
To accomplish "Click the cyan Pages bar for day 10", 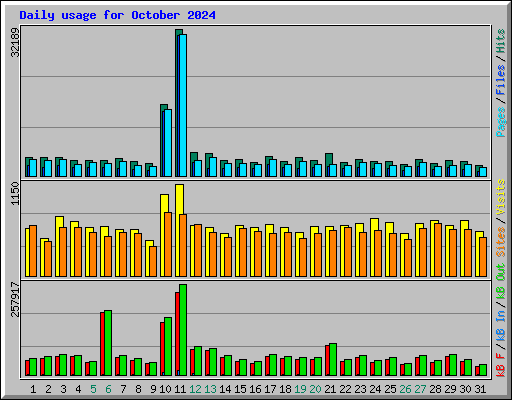I will (168, 143).
